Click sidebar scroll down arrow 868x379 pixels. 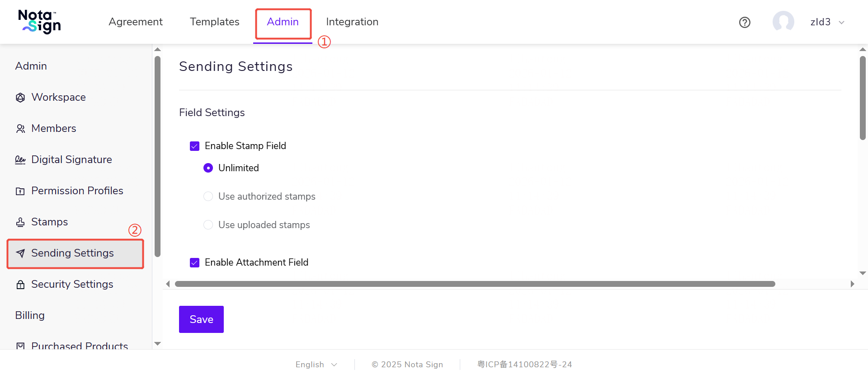(x=157, y=344)
